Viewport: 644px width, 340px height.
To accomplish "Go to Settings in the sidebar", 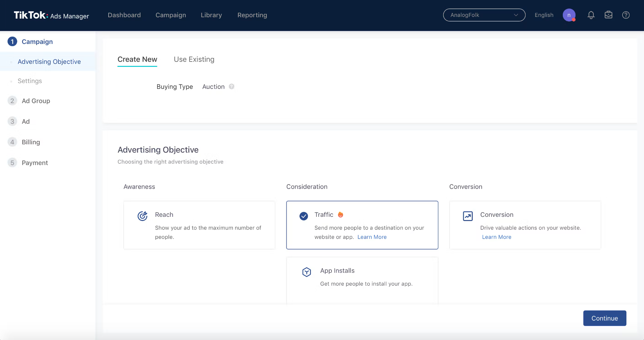I will coord(30,81).
